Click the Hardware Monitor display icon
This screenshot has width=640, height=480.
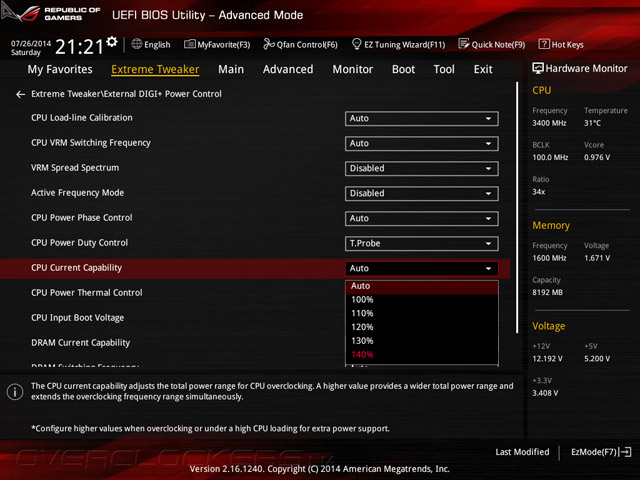click(538, 68)
